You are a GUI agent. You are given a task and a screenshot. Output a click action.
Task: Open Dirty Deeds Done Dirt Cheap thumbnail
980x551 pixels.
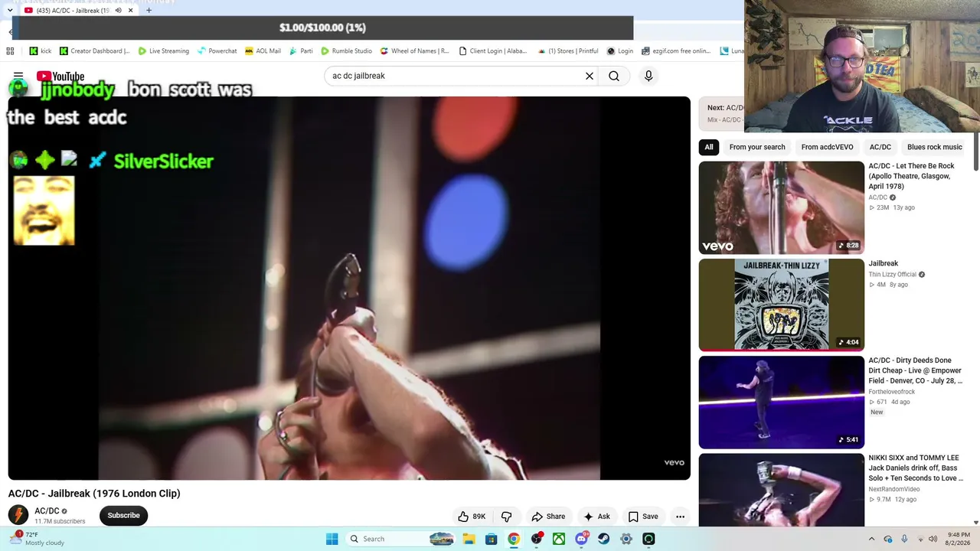(781, 403)
